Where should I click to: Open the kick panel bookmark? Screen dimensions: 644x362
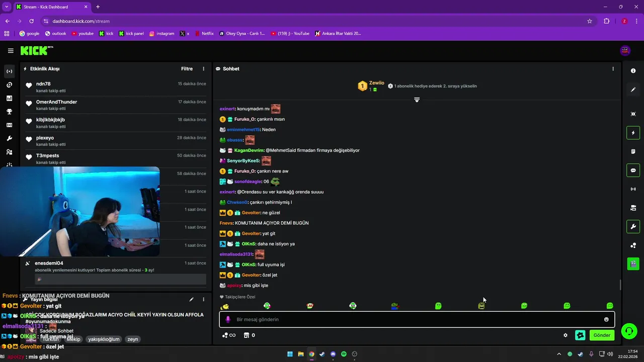131,34
